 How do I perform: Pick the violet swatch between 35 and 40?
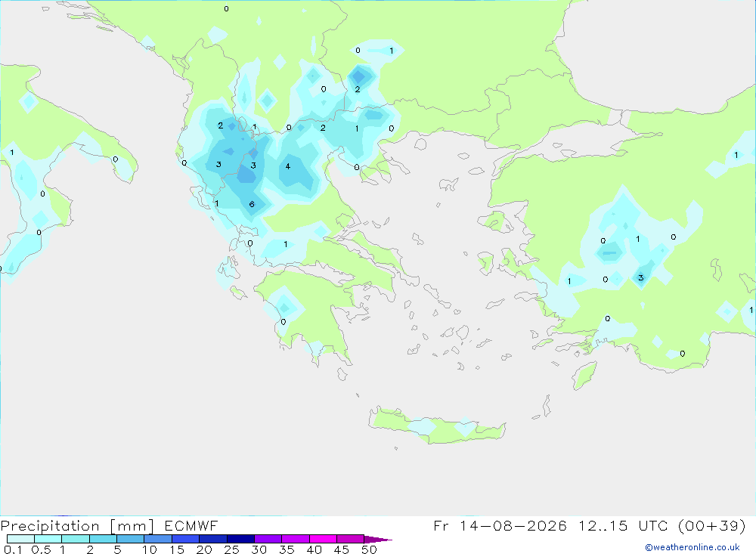[296, 539]
